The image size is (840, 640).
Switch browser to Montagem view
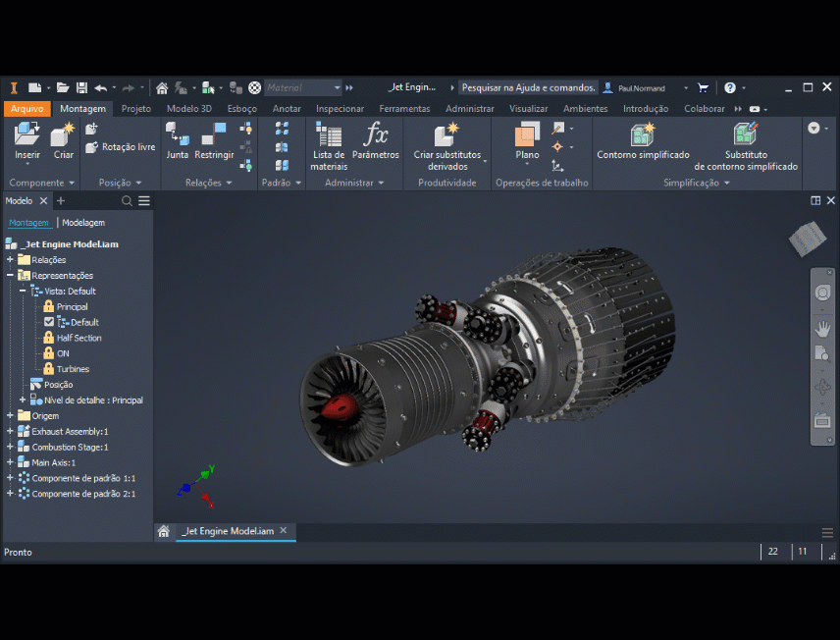pyautogui.click(x=28, y=223)
